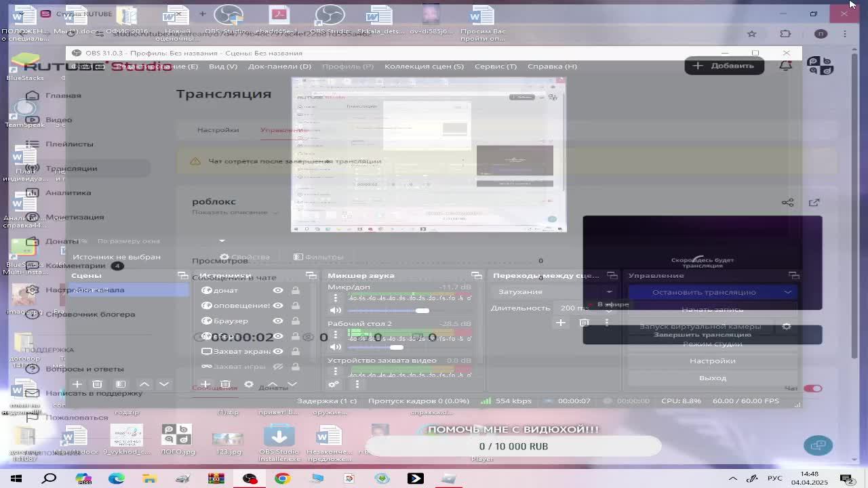Open Фильтры for selected source
This screenshot has height=488, width=868.
click(319, 257)
